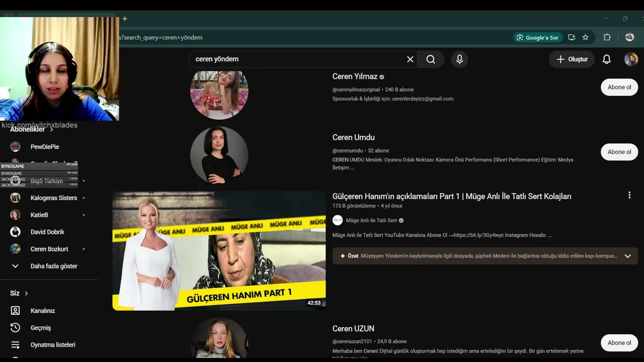
Task: Open YouTube notifications bell
Action: click(607, 59)
